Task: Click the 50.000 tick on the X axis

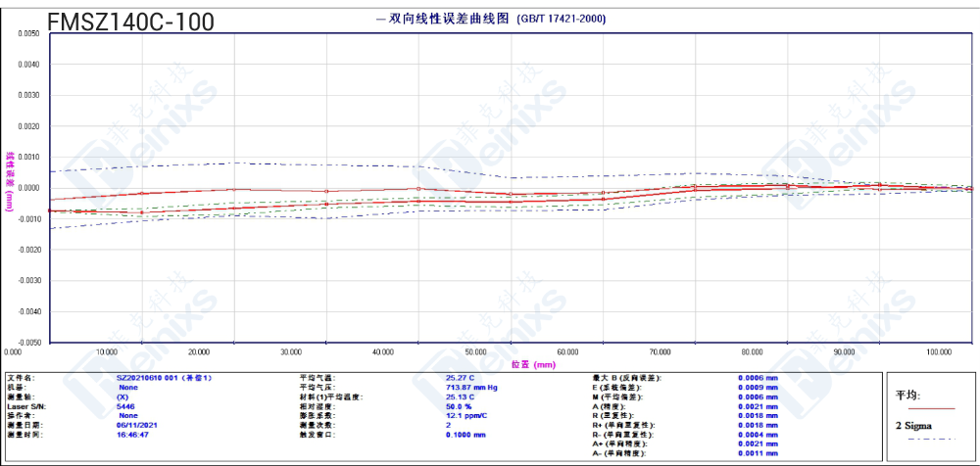Action: pos(476,351)
